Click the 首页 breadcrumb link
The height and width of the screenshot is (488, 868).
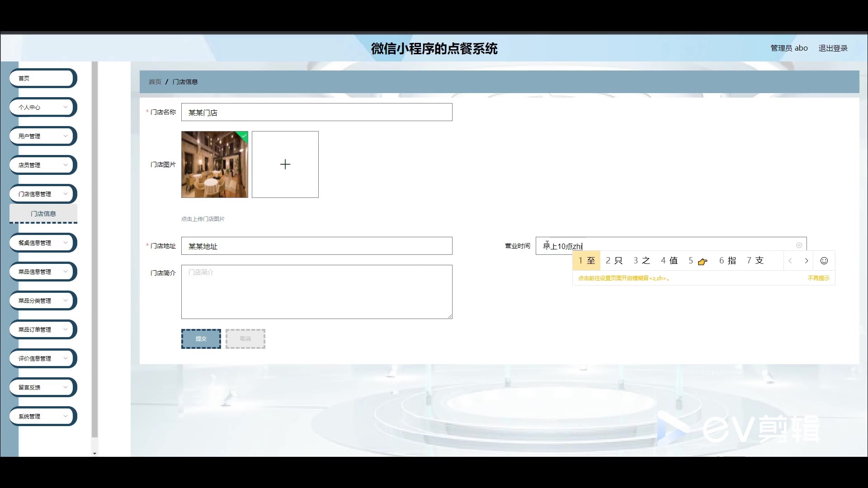155,82
